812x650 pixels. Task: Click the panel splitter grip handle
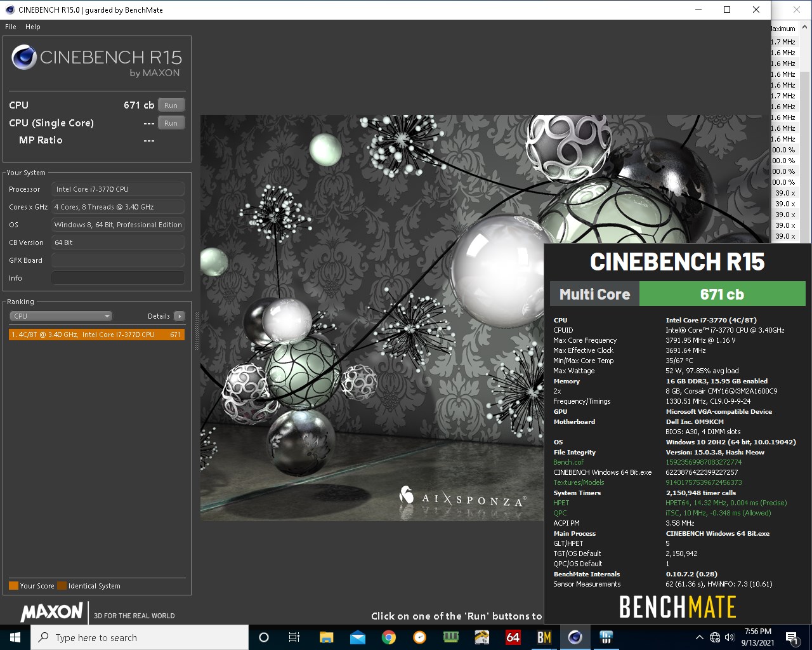pyautogui.click(x=196, y=331)
